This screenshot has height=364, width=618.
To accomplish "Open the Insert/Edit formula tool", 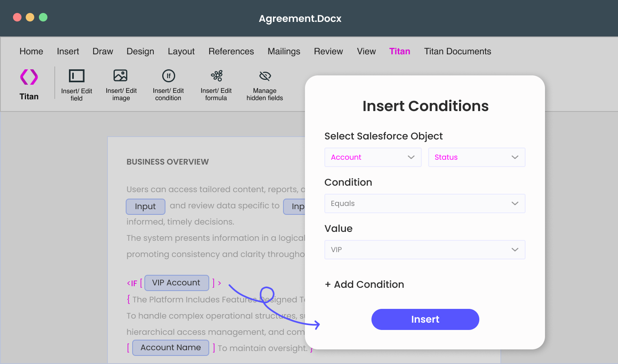I will tap(216, 76).
